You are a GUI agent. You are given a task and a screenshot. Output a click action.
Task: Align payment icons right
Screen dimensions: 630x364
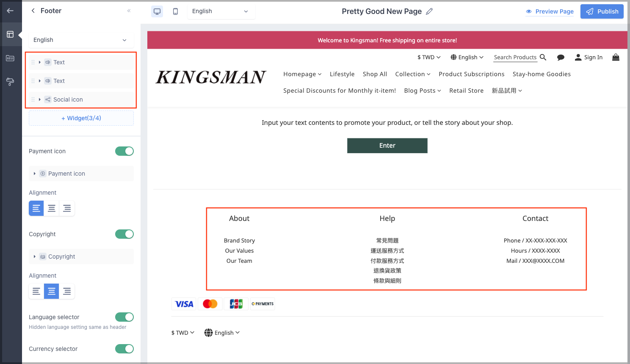tap(67, 208)
